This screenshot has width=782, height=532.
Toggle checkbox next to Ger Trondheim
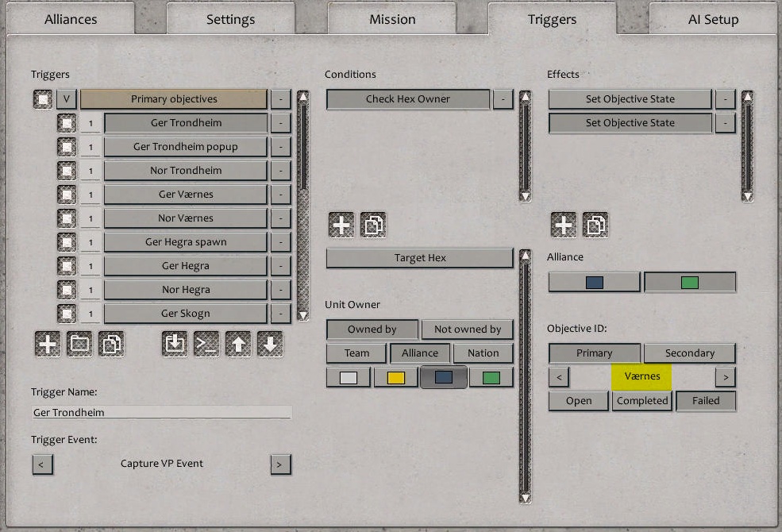coord(67,123)
